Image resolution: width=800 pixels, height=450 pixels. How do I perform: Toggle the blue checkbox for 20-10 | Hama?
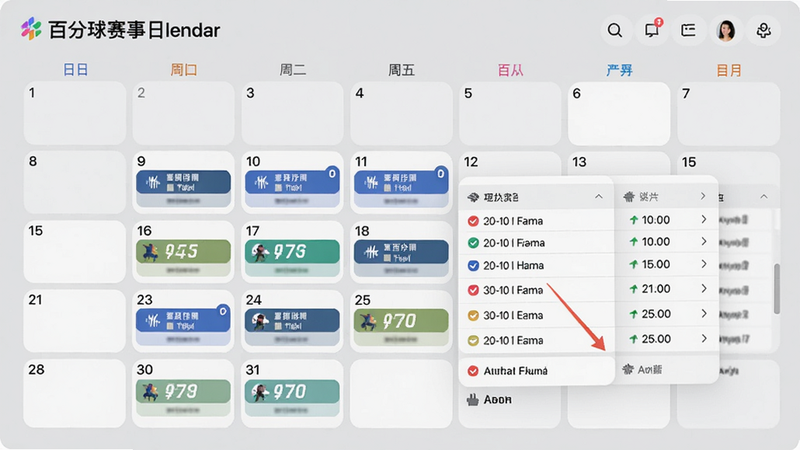click(x=473, y=265)
